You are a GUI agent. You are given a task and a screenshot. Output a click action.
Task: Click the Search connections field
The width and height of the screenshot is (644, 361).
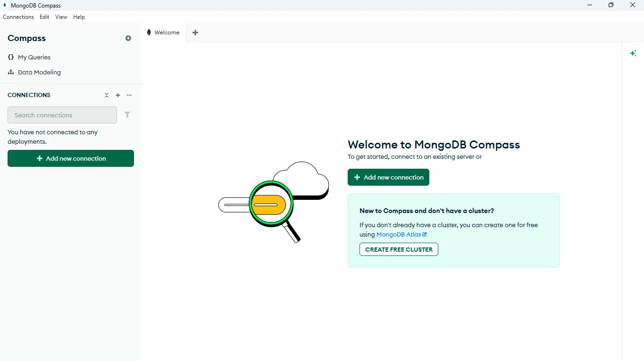(x=62, y=115)
